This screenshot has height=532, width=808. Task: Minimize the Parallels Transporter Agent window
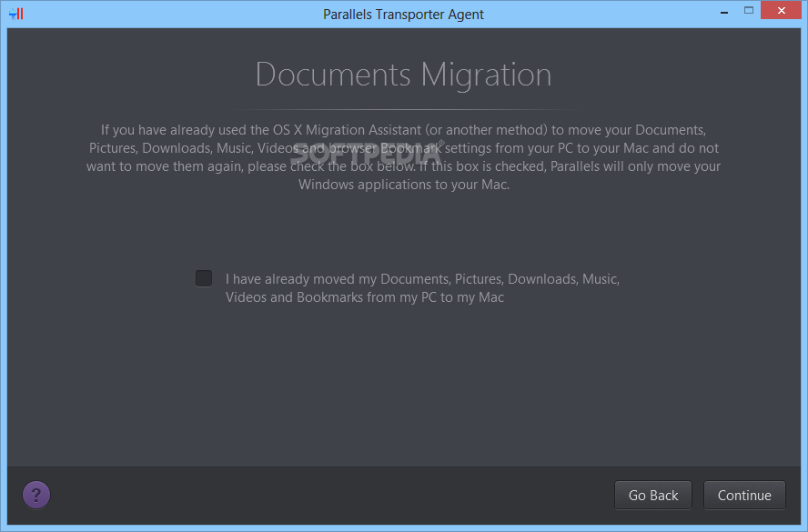[x=724, y=11]
